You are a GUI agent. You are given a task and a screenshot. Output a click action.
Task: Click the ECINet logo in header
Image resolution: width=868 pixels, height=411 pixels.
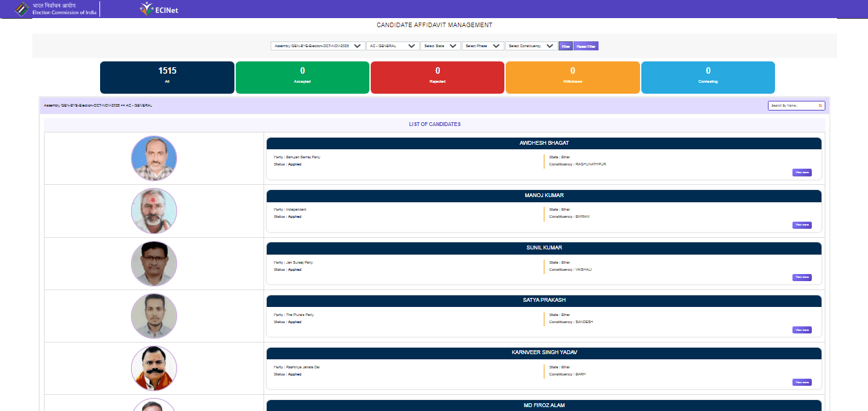[x=159, y=9]
